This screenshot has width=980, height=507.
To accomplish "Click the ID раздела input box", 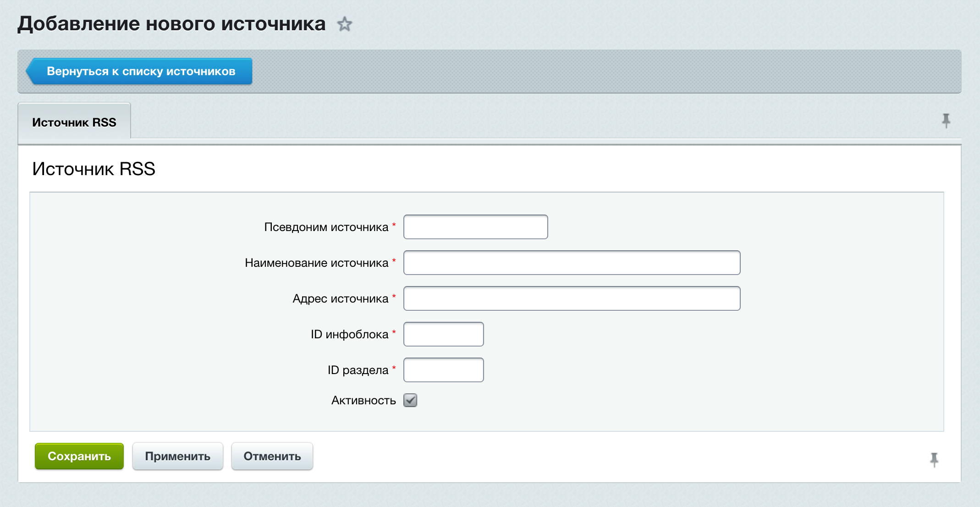I will (x=443, y=370).
